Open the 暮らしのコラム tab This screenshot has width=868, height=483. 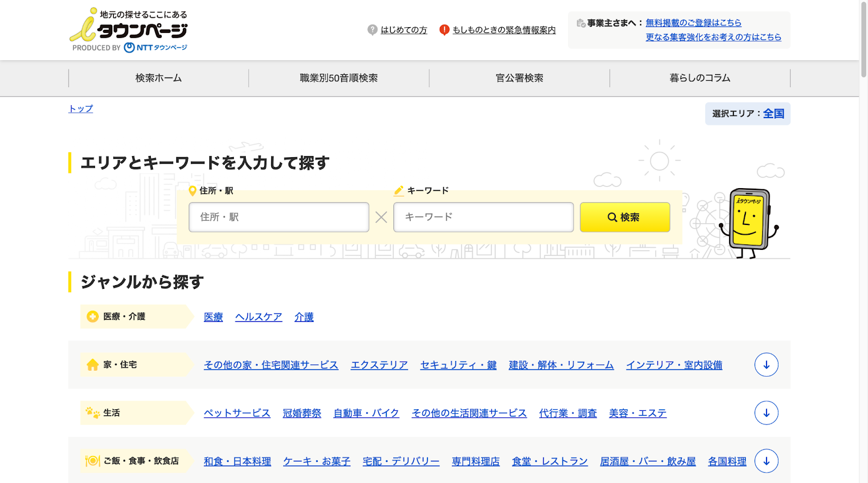(700, 78)
